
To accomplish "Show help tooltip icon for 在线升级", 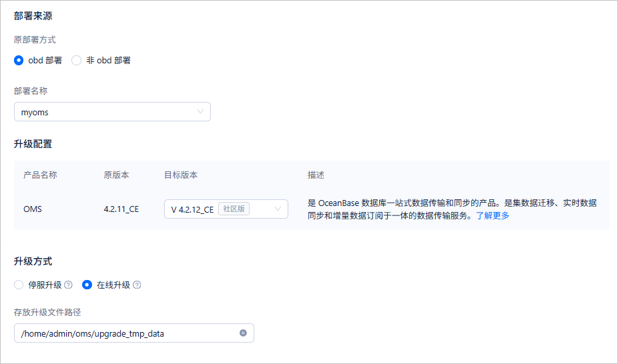I will [x=137, y=285].
